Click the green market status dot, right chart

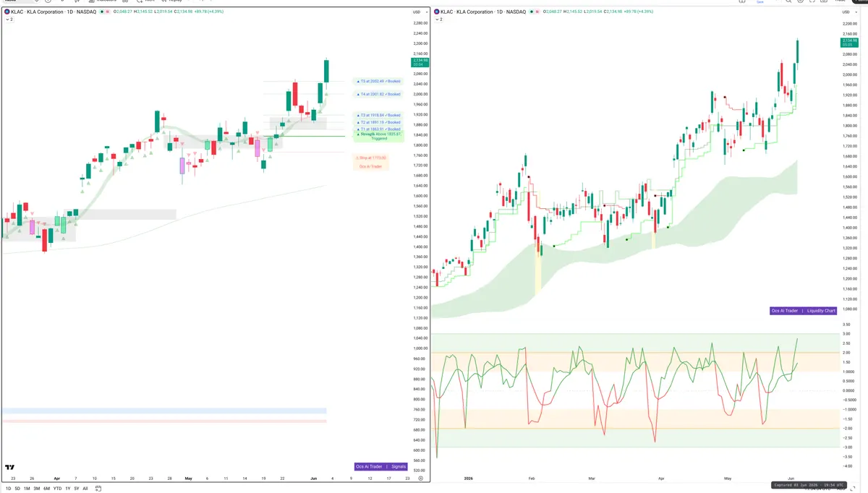pyautogui.click(x=532, y=12)
